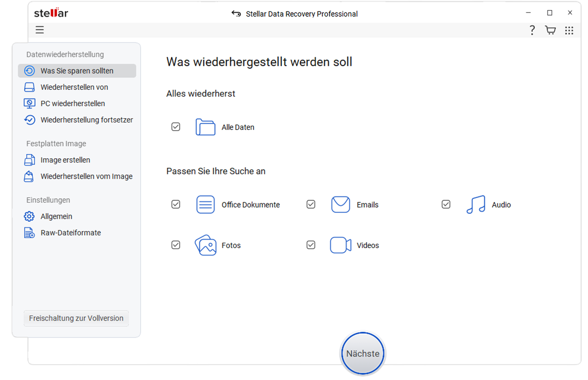
Task: Click the apps grid icon
Action: tap(569, 30)
